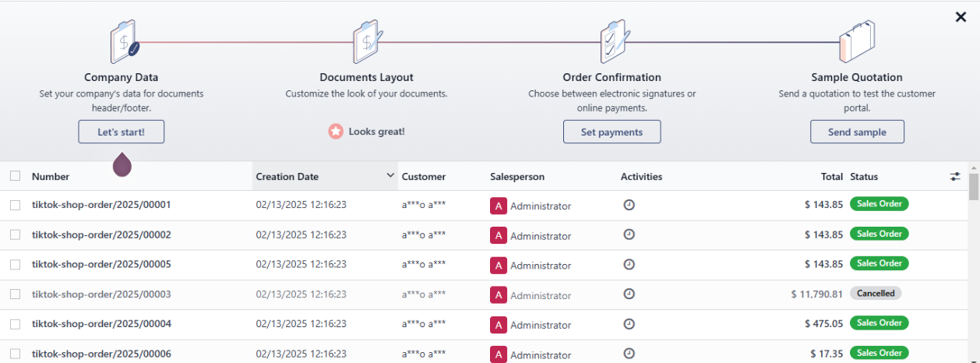This screenshot has height=363, width=980.
Task: Click the Order Confirmation checklist icon
Action: click(612, 42)
